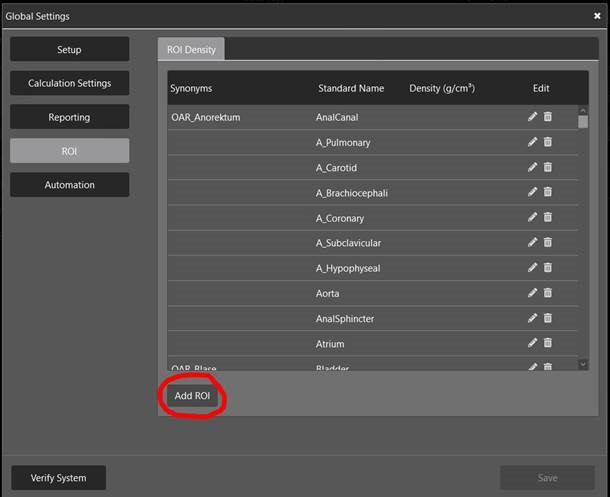
Task: Click pencil icon for A_Pulmonary
Action: pyautogui.click(x=533, y=142)
